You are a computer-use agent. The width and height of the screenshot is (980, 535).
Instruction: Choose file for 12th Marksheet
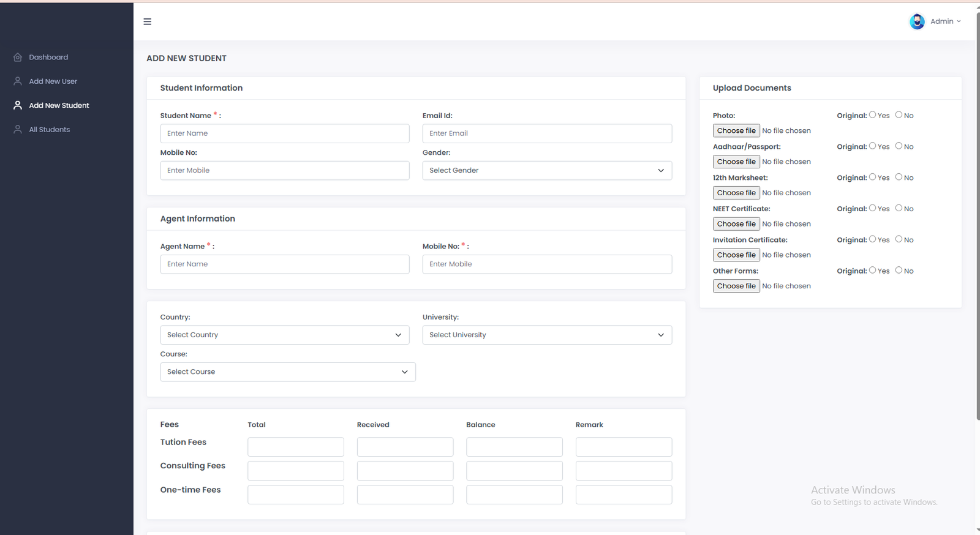736,193
